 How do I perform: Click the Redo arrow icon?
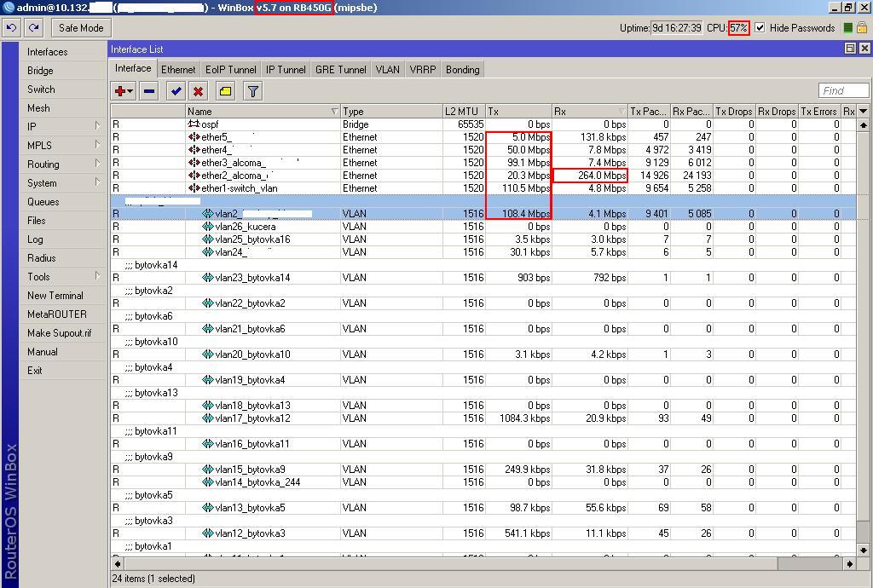click(34, 28)
